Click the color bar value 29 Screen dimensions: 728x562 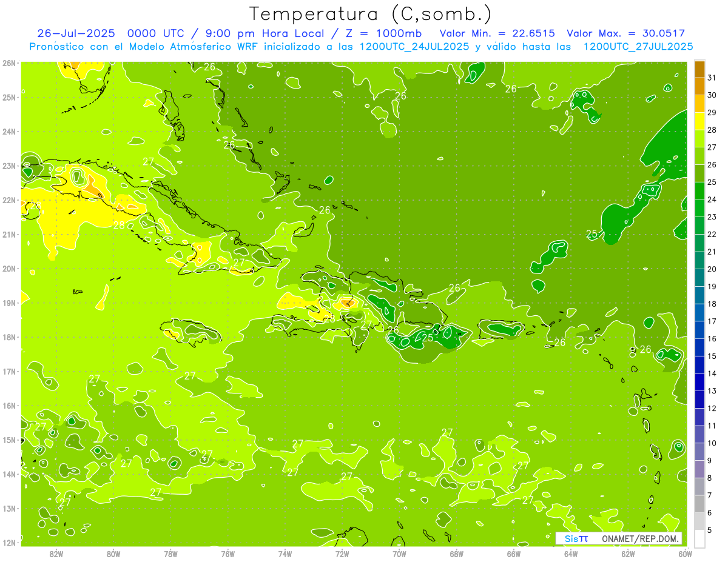(x=712, y=112)
